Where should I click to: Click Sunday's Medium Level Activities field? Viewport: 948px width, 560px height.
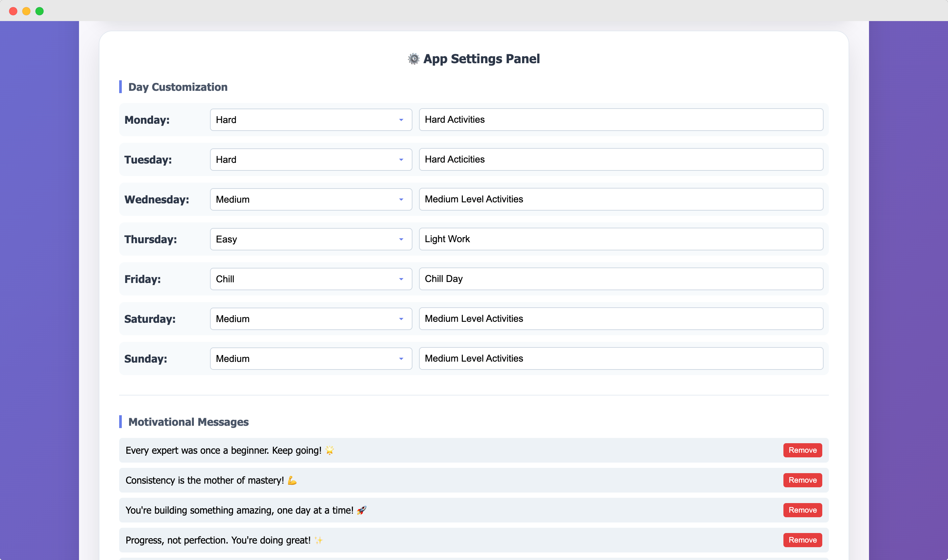coord(621,359)
